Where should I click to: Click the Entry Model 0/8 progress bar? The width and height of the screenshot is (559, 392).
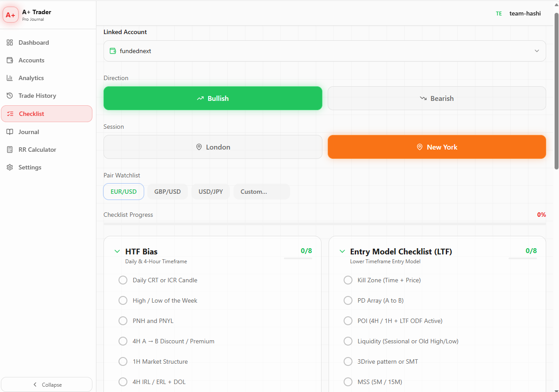coord(523,258)
